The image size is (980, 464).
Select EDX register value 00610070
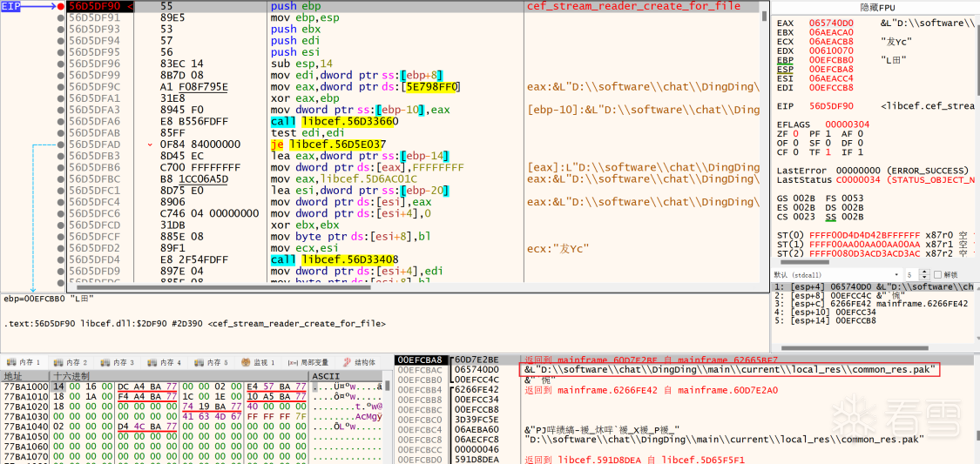tap(830, 50)
